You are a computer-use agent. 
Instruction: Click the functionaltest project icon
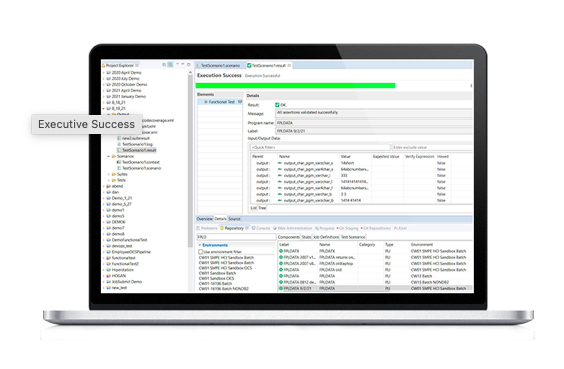tap(109, 258)
